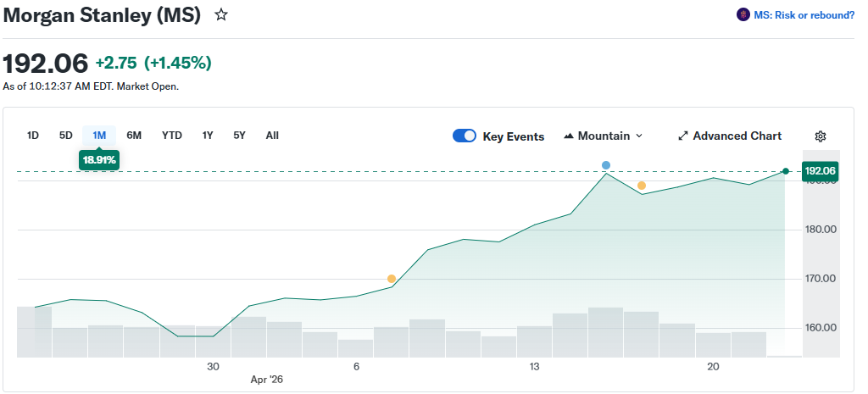868x394 pixels.
Task: Open 'MS: Risk or rebound?' link
Action: [804, 15]
